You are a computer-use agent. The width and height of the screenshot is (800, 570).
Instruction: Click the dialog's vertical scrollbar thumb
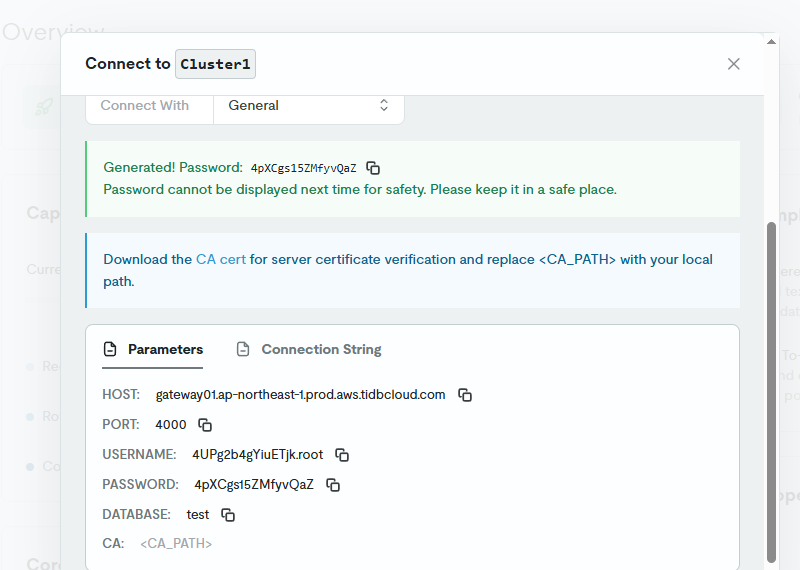771,390
